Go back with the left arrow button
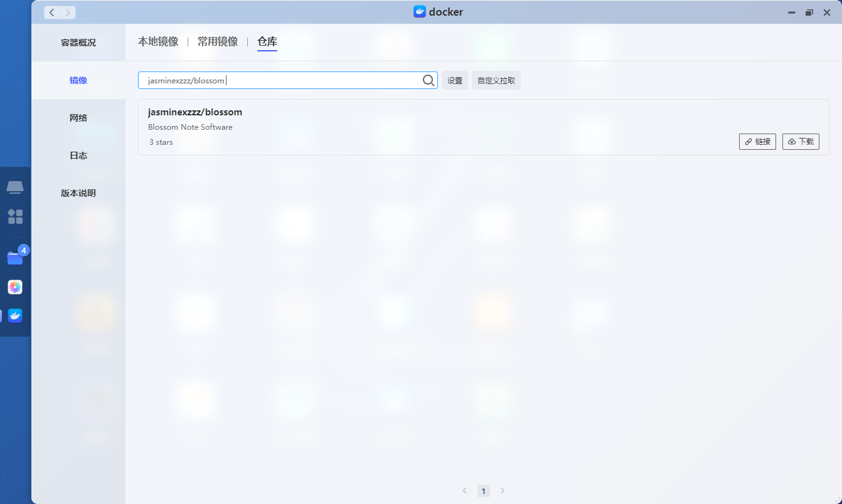This screenshot has height=504, width=842. (x=52, y=12)
